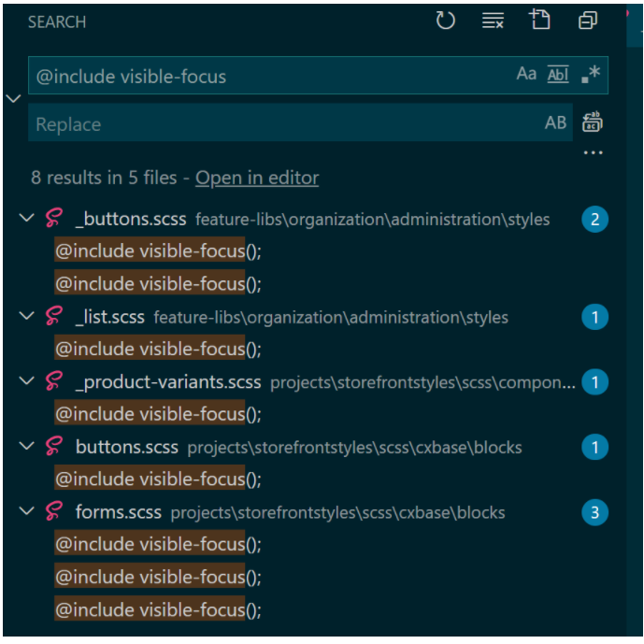Toggle Preserve Case in replace field
The width and height of the screenshot is (644, 644).
pos(555,122)
